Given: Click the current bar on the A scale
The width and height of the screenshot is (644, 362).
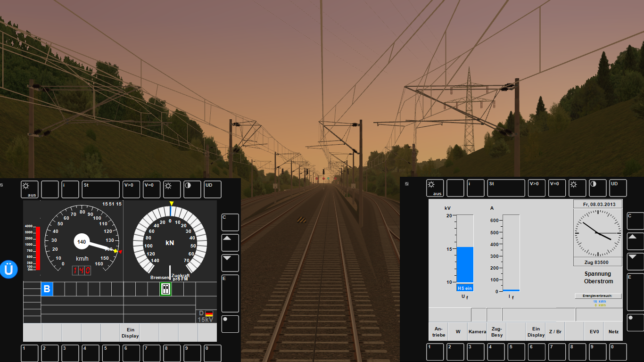Looking at the screenshot, I should 511,290.
